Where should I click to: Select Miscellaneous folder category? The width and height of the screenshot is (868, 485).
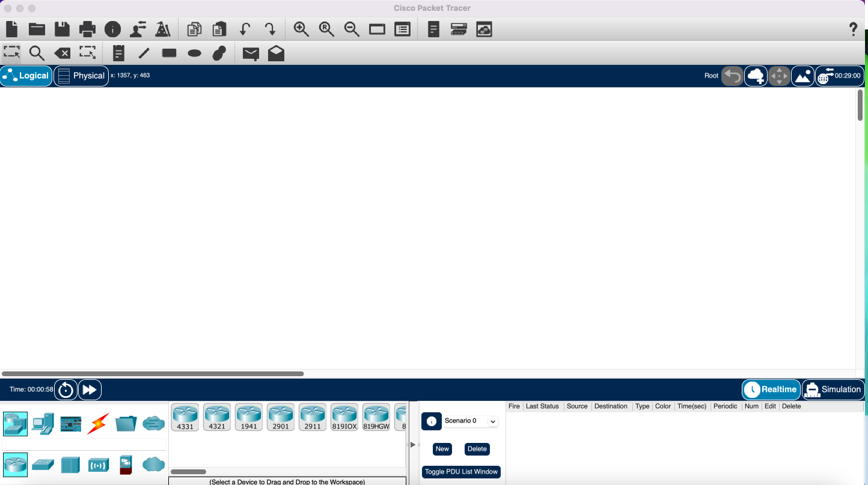(x=126, y=424)
